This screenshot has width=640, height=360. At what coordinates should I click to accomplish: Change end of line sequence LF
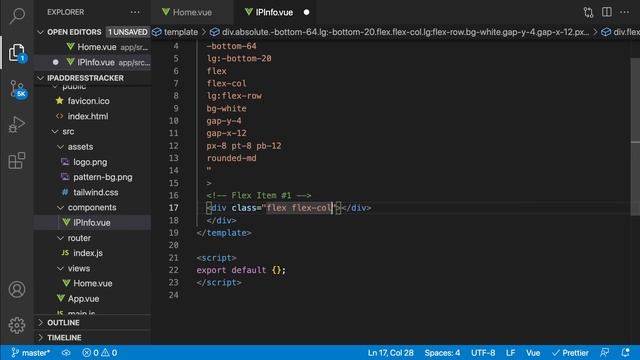pos(510,353)
